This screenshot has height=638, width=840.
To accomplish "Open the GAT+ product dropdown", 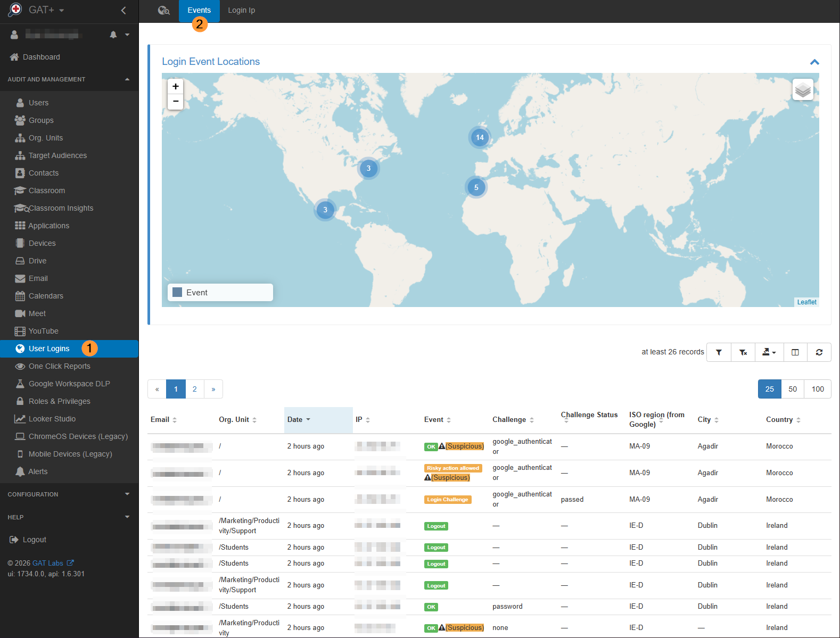I will (46, 10).
